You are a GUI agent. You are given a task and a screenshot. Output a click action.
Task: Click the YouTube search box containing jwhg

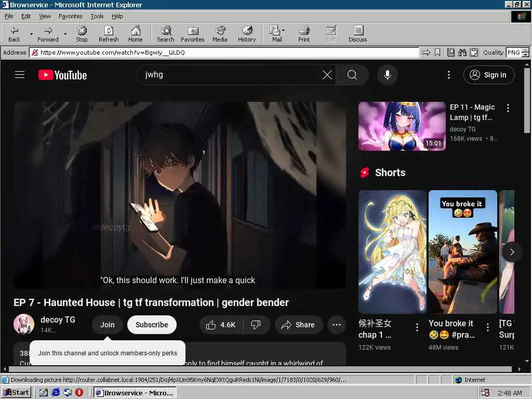231,75
